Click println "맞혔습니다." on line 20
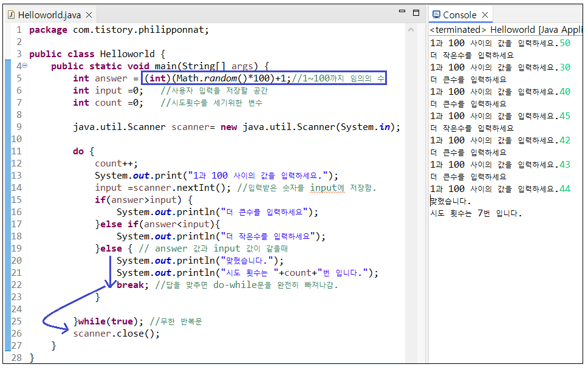This screenshot has width=588, height=370. (x=200, y=261)
